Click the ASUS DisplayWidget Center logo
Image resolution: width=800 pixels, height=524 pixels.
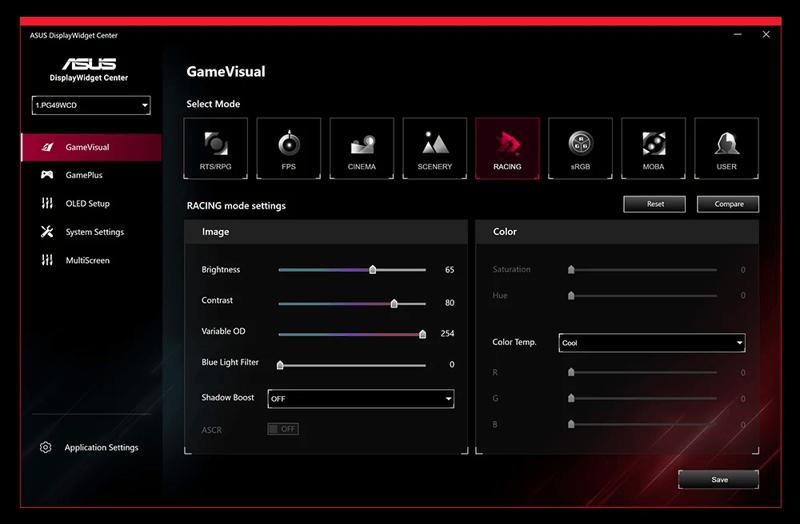tap(89, 69)
